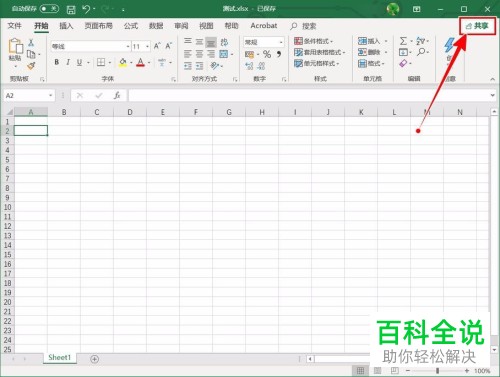Click the top align icon
This screenshot has width=500, height=377.
pos(188,41)
